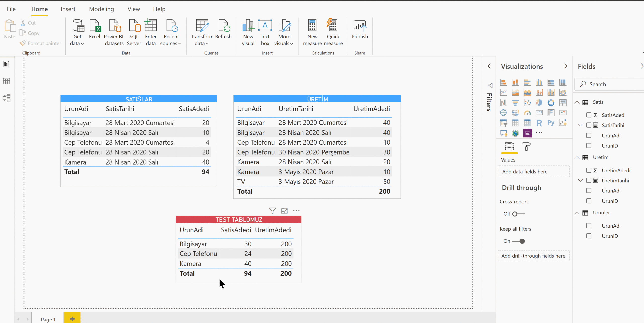
Task: Collapse the Satis table in Fields
Action: (577, 102)
